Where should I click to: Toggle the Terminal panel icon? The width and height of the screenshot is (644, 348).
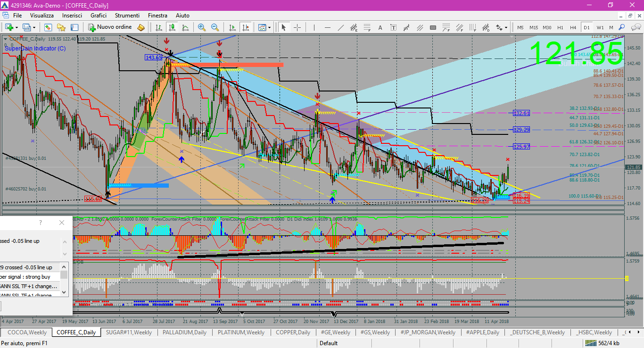coord(74,27)
